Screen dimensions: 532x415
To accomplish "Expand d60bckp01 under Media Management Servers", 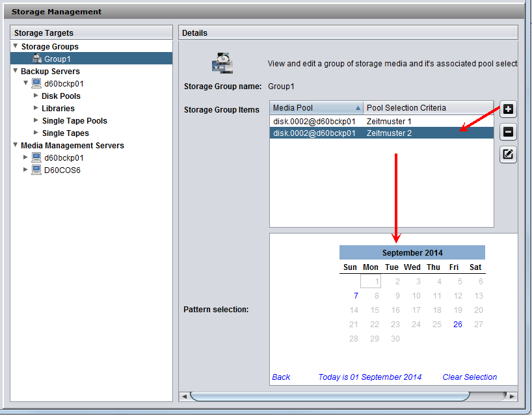I will click(x=25, y=157).
